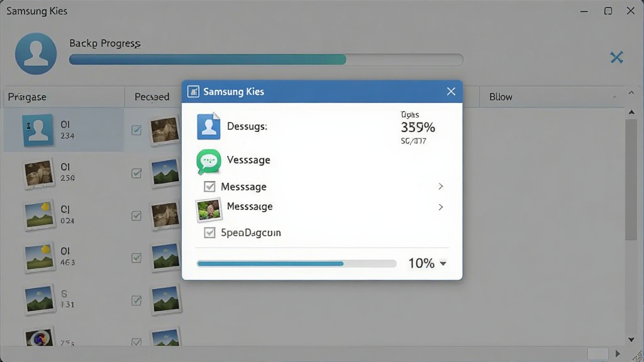Toggle the SpeaDıgcuın checkbox
The width and height of the screenshot is (644, 362).
(209, 233)
